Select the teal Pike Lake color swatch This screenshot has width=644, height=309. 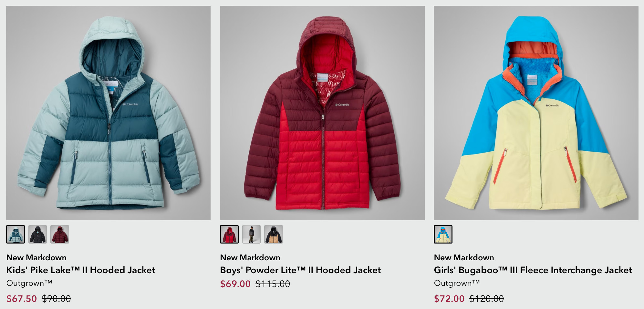pyautogui.click(x=16, y=234)
